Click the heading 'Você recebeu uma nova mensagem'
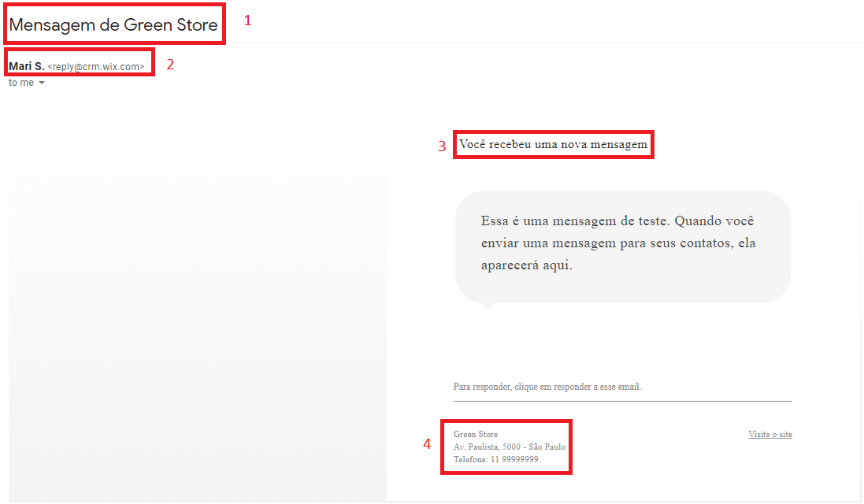Viewport: 864px width, 504px height. click(x=553, y=144)
